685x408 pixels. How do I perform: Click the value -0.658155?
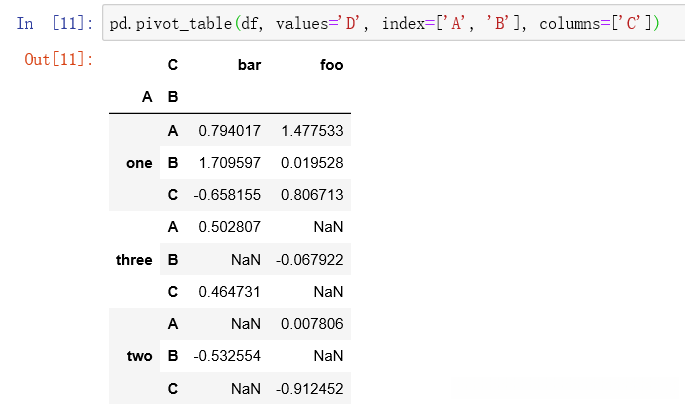point(227,195)
